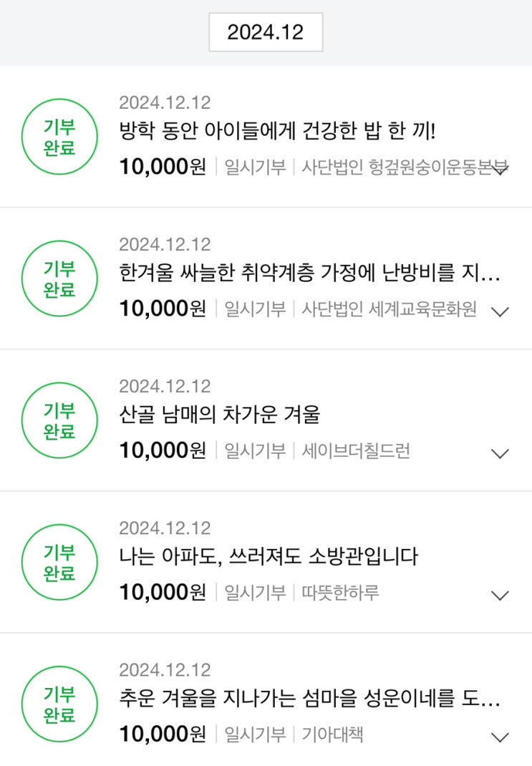Open 산골 남매의 차가운 겨울 title
The width and height of the screenshot is (532, 766).
219,415
